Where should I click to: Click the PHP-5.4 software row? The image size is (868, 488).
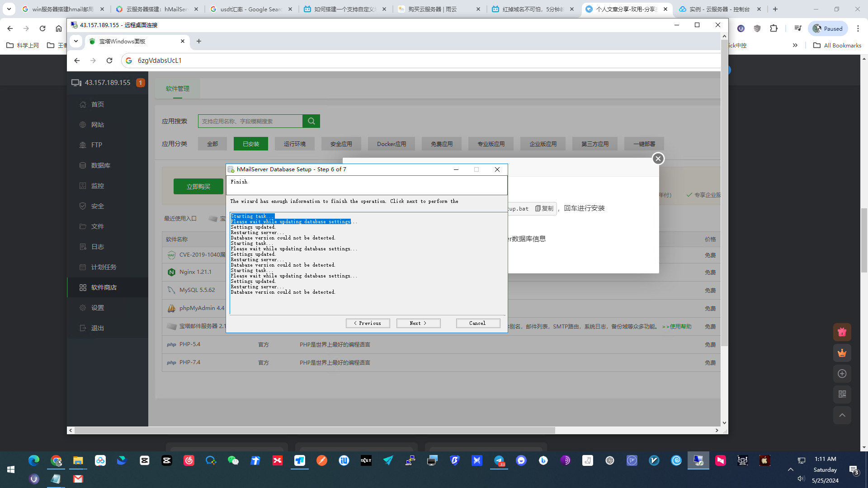point(441,344)
